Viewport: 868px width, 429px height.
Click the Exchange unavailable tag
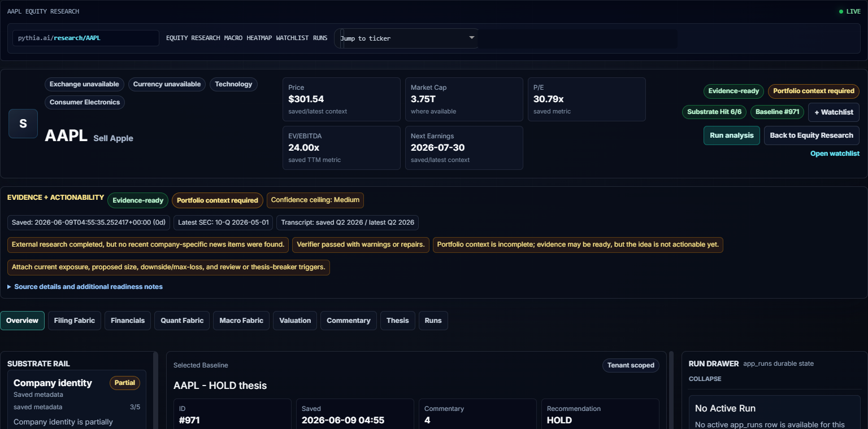pyautogui.click(x=84, y=84)
